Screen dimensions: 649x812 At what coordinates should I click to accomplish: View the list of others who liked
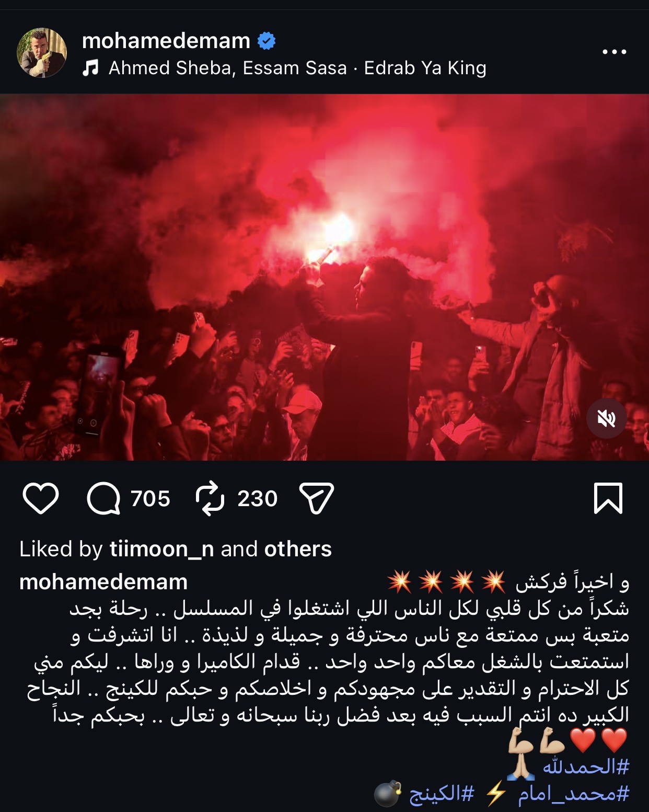tap(298, 549)
